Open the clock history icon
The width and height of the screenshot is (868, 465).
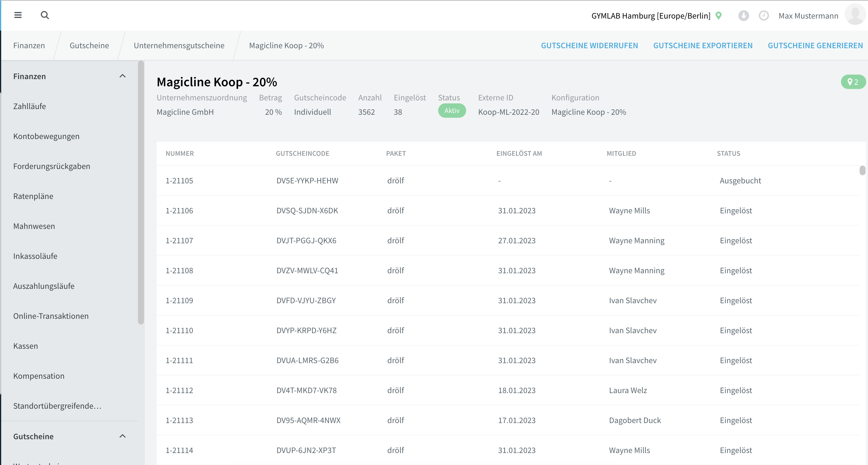pos(764,16)
